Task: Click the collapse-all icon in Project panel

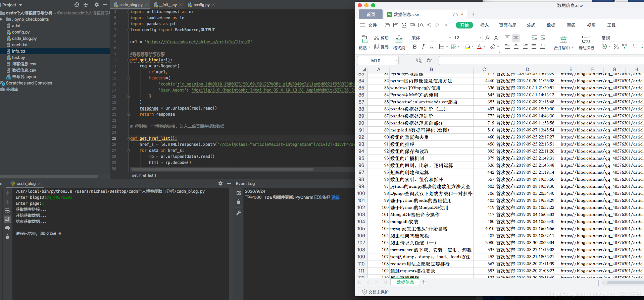Action: pos(86,5)
